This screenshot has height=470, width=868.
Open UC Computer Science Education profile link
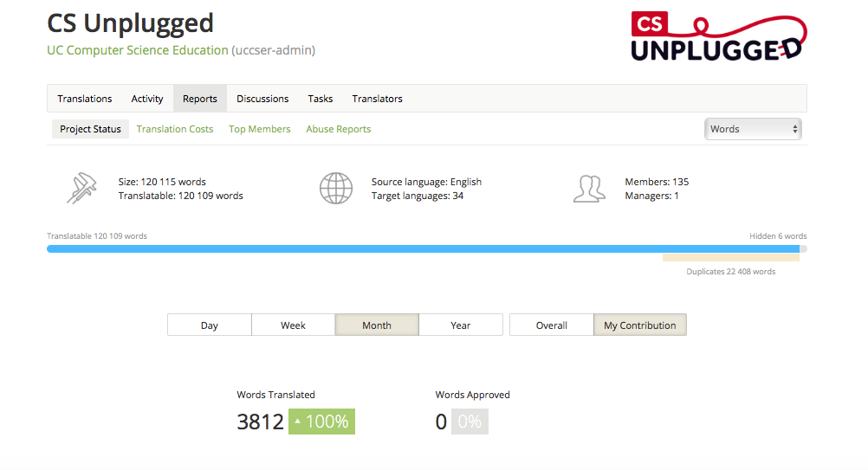pyautogui.click(x=137, y=49)
